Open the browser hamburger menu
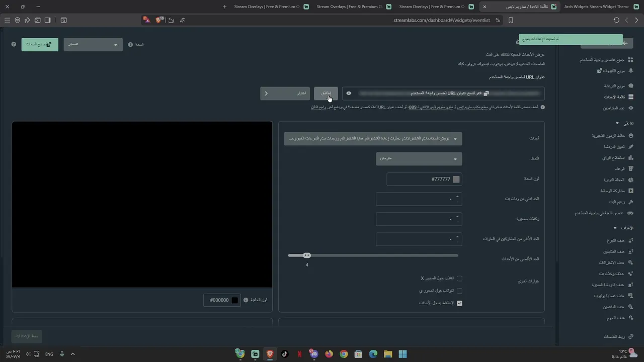This screenshot has height=362, width=644. click(x=7, y=20)
